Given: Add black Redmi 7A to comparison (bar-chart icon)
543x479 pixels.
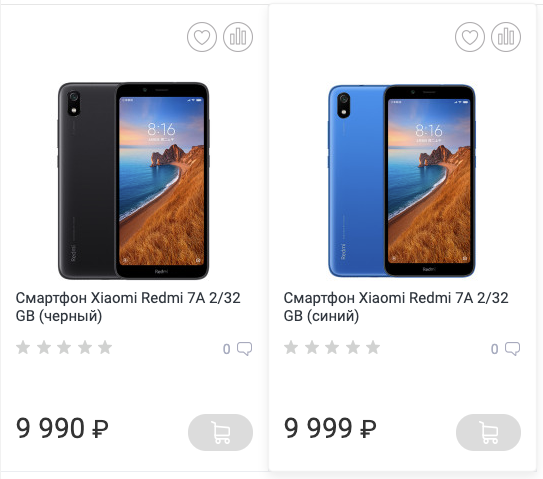Looking at the screenshot, I should pos(238,37).
